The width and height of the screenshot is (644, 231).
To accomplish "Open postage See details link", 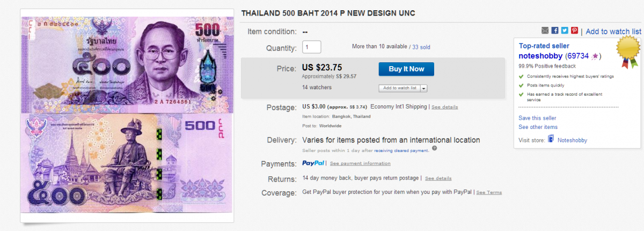I will pos(445,107).
